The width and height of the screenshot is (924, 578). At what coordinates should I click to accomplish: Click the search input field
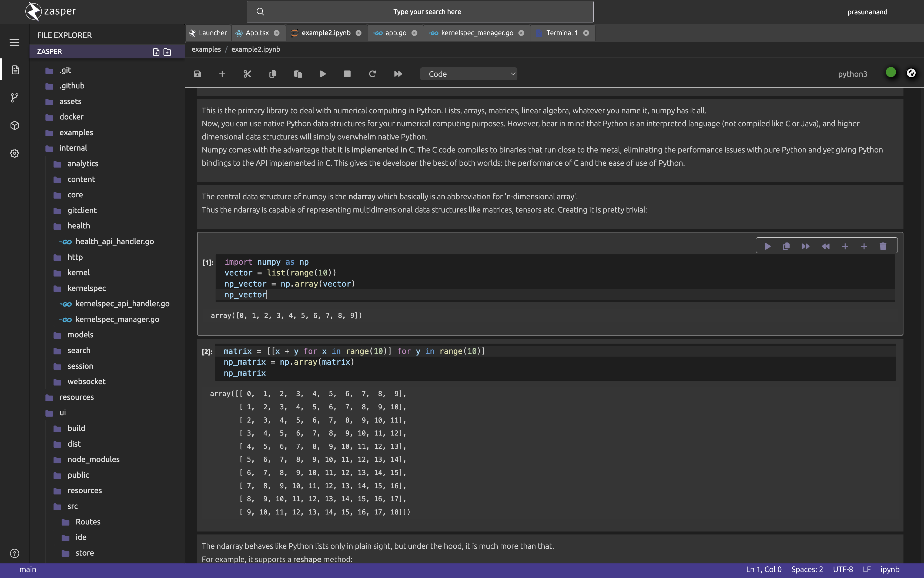tap(427, 12)
